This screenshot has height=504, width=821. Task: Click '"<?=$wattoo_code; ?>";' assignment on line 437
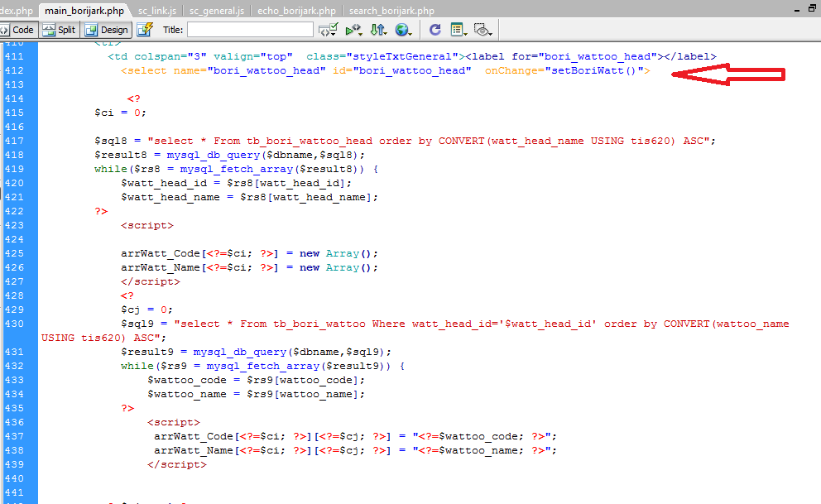484,436
